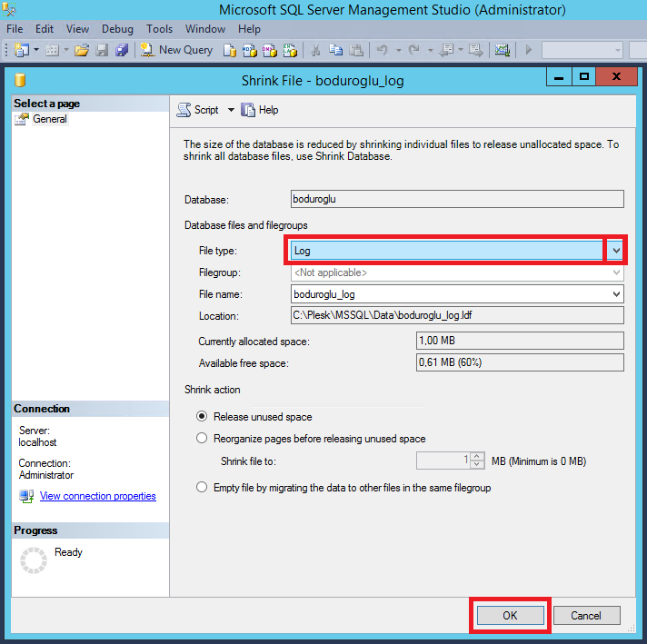This screenshot has height=644, width=647.
Task: Increase Shrink file to value
Action: 477,457
